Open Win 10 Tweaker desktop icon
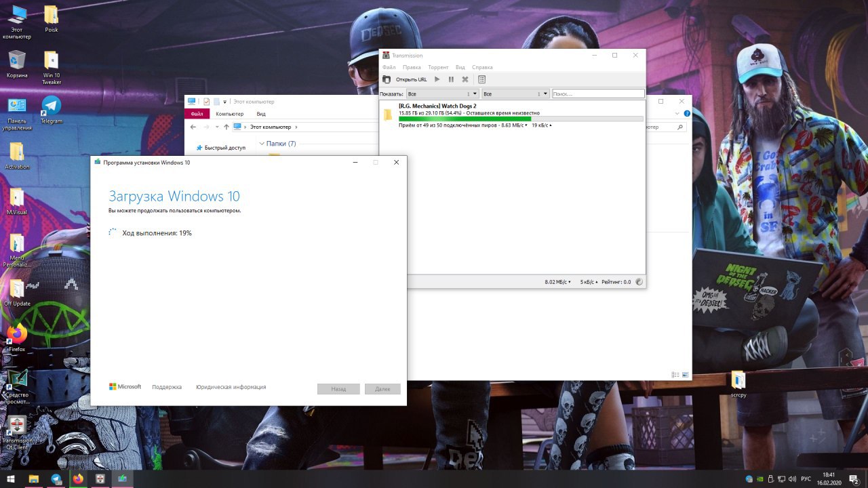Screen dimensions: 868x488 click(52, 68)
